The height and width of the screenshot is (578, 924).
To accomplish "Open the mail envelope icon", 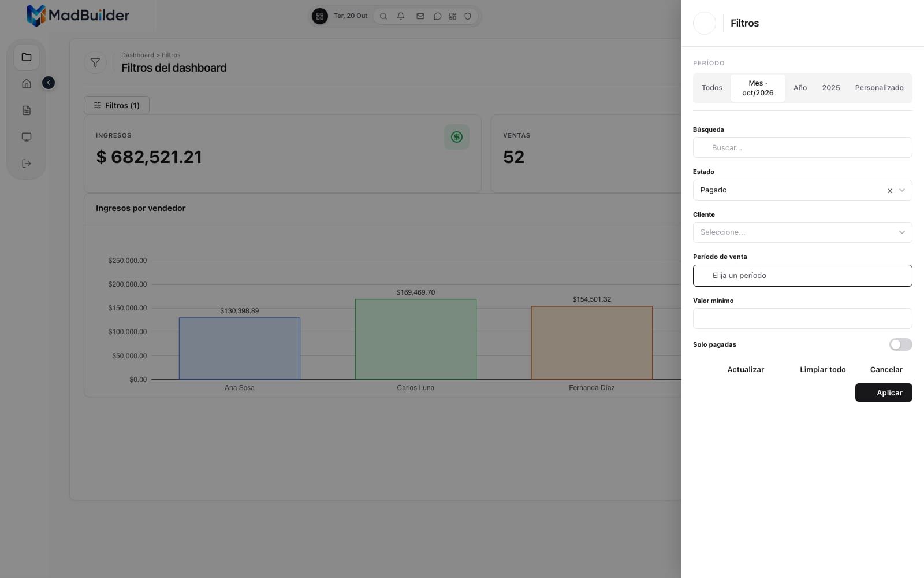I will (x=420, y=16).
